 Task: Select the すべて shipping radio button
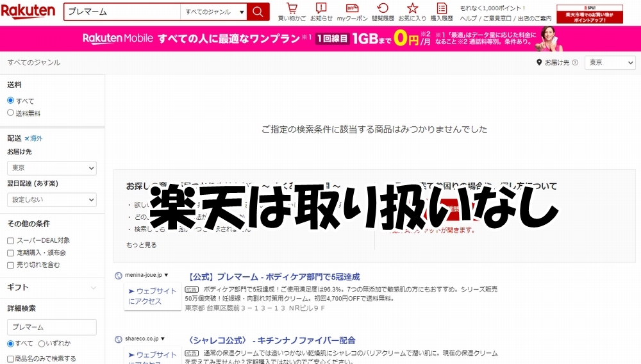click(x=11, y=101)
